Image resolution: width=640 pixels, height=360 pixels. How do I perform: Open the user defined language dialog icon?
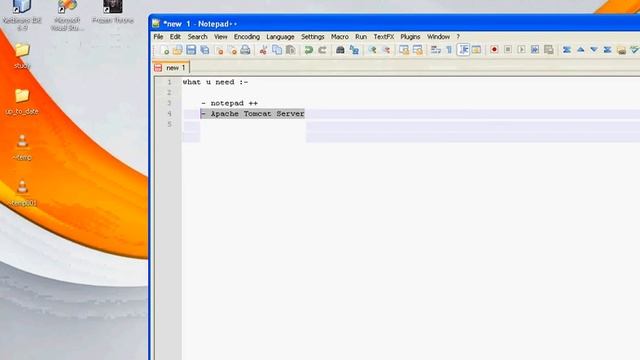pyautogui.click(x=476, y=50)
